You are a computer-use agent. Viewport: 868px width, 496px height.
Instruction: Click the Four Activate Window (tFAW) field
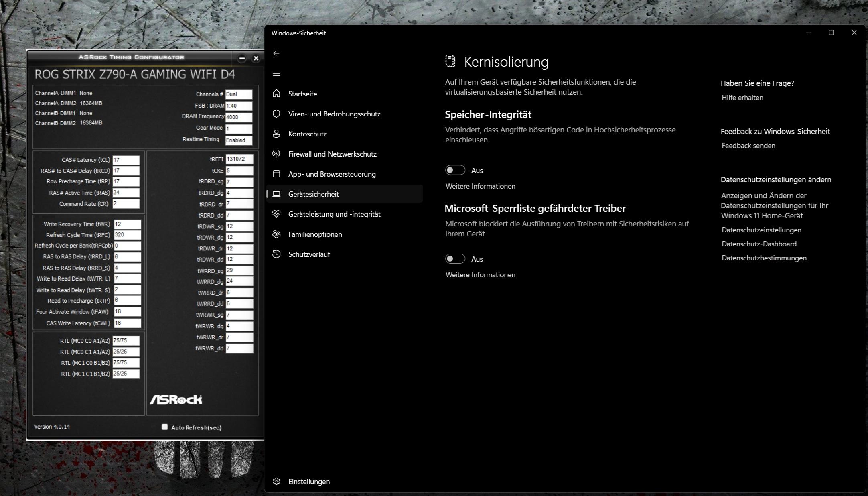coord(127,311)
